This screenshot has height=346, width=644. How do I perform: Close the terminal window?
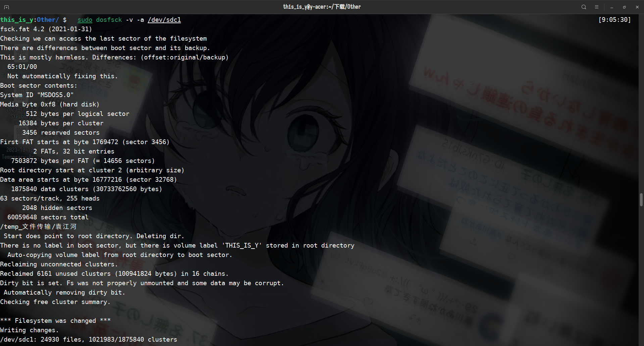click(x=637, y=7)
